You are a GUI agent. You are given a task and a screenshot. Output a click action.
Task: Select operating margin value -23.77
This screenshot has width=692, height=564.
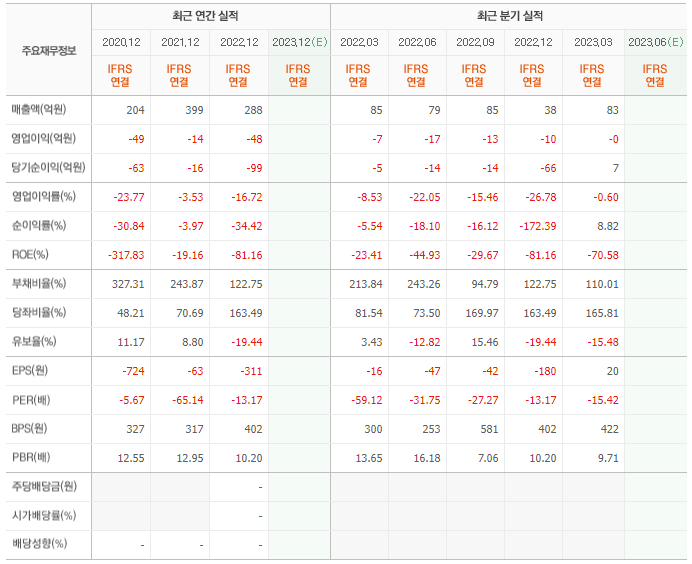(x=129, y=197)
